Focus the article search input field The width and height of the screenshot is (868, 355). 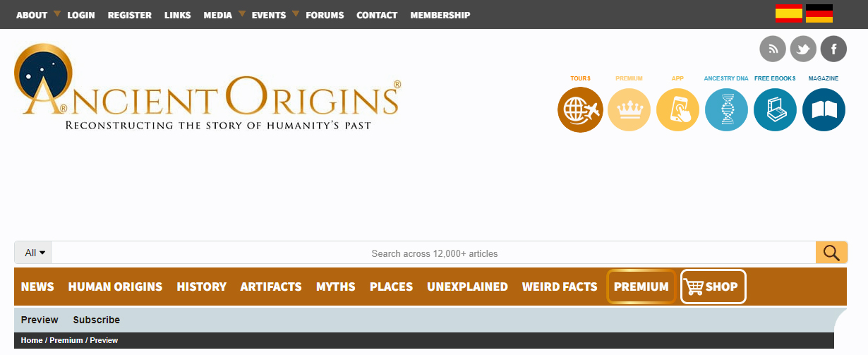433,253
